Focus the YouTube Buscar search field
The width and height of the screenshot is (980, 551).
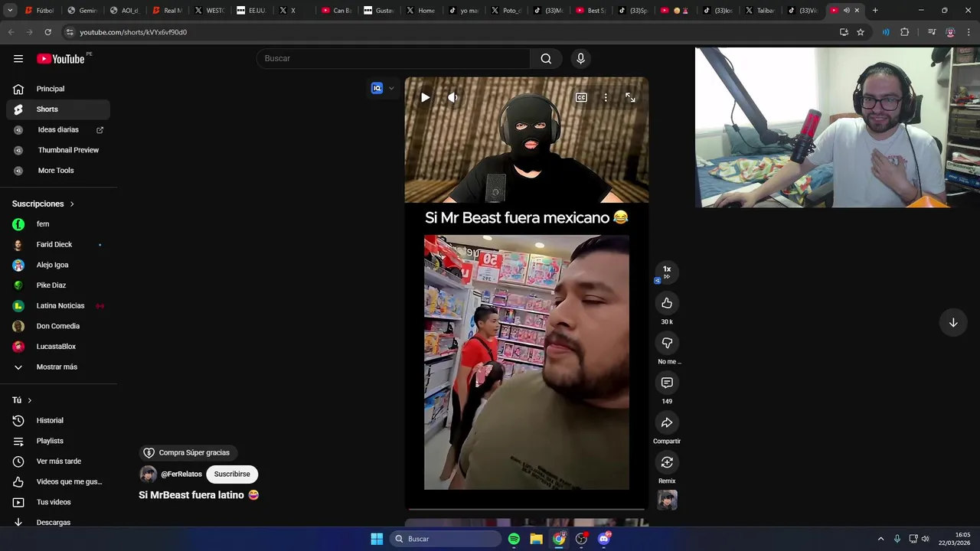point(393,59)
